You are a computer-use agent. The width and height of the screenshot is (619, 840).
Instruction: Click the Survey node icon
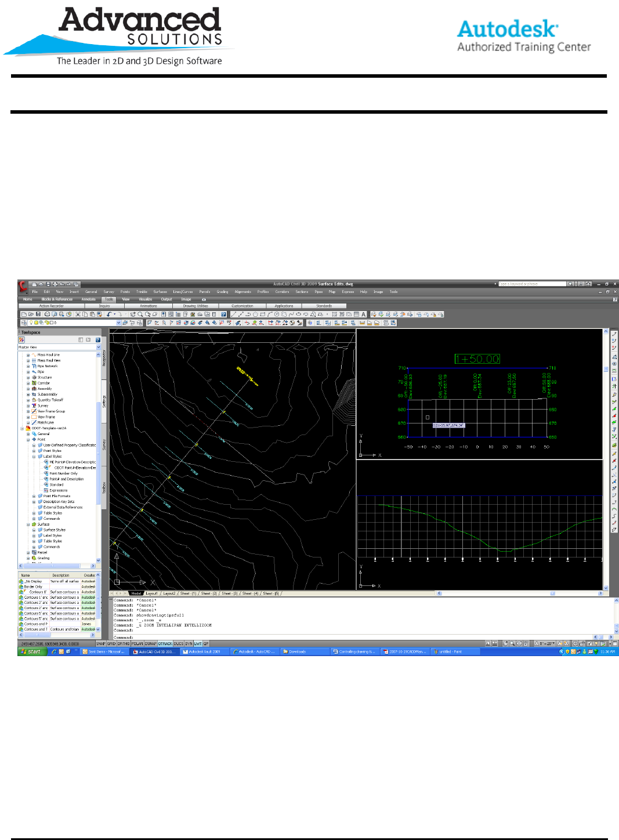tap(34, 405)
